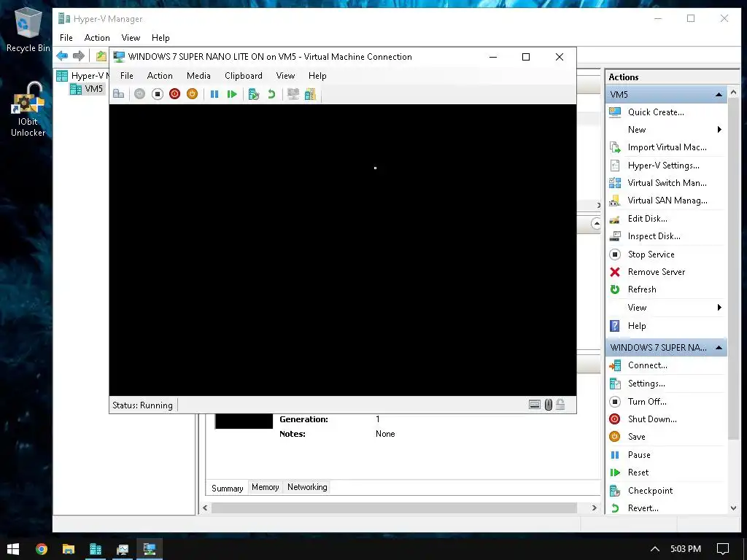Shut down VM using red toolbar icon
Image resolution: width=747 pixels, height=560 pixels.
[x=175, y=94]
